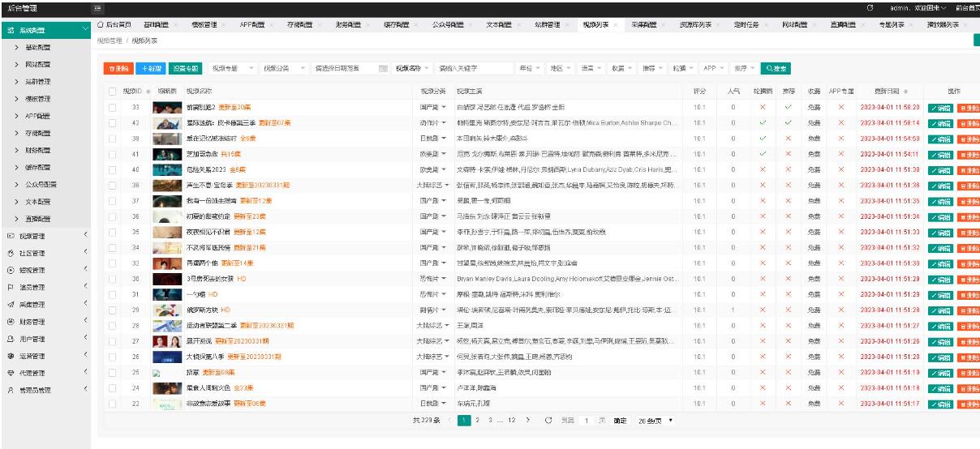980x449 pixels.
Task: Toggle the green 轮播图 checkmark for video ID 42
Action: (x=761, y=123)
